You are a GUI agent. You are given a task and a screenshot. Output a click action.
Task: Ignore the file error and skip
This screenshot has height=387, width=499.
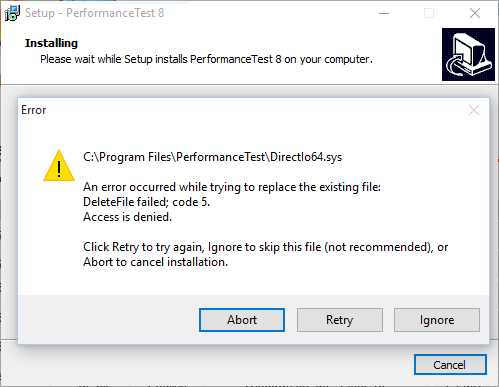point(437,320)
